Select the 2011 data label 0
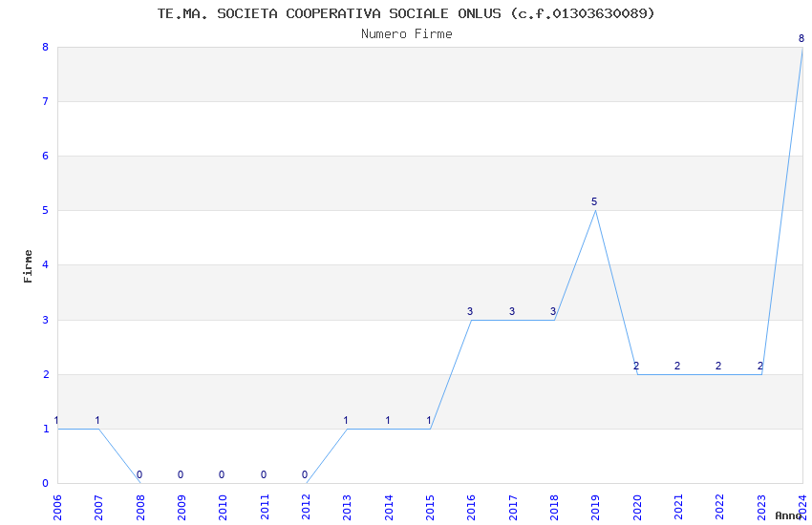Screen dimensions: 812x525 point(264,474)
